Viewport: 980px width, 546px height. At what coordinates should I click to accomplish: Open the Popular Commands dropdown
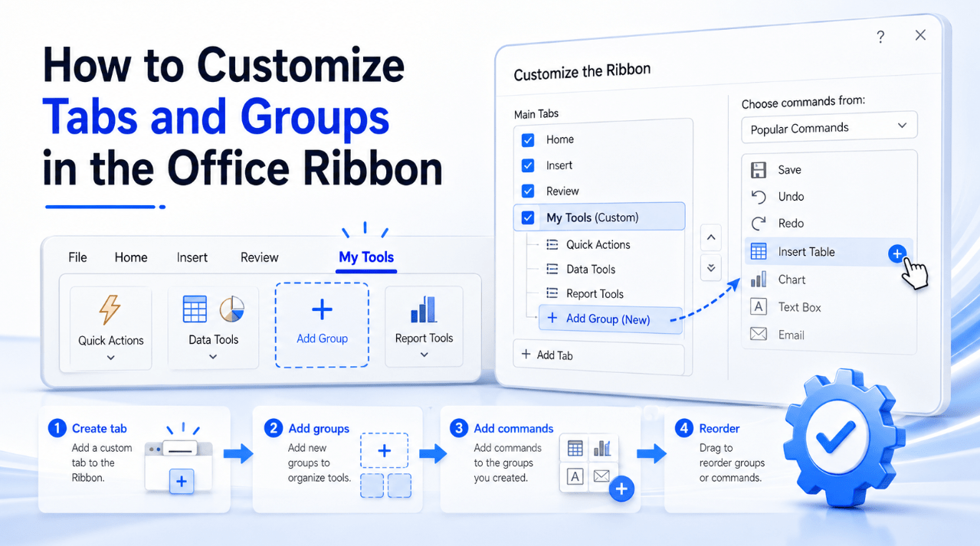click(829, 128)
